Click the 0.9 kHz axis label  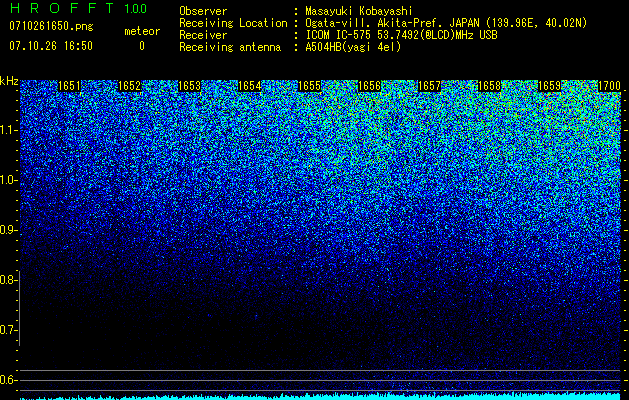tap(8, 230)
